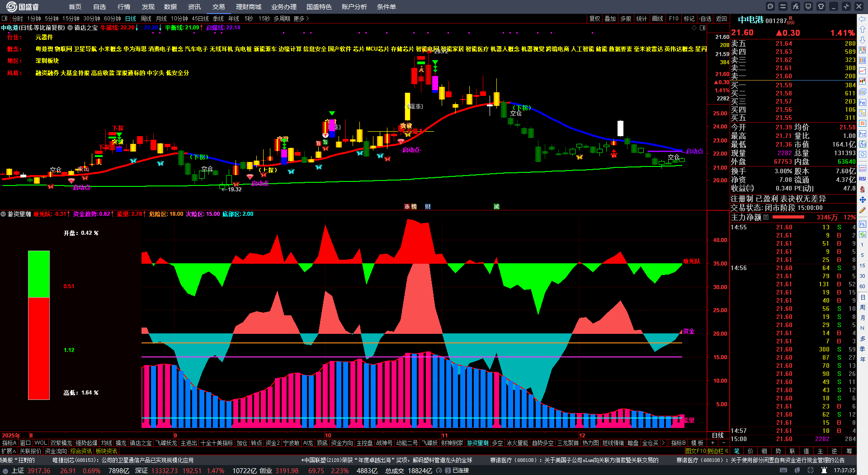Click the crosshair target icon in status bar

coord(811,470)
